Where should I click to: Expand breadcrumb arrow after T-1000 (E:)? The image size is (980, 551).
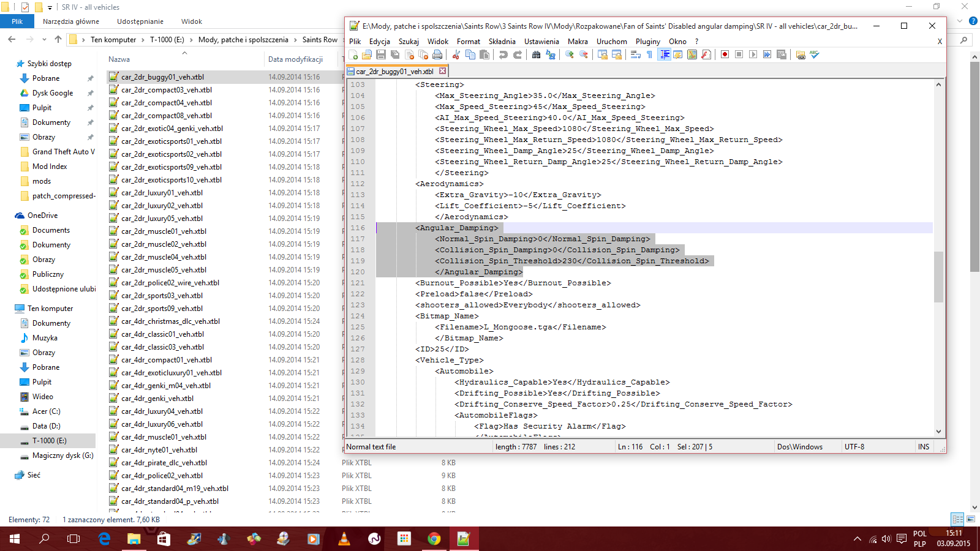(191, 40)
